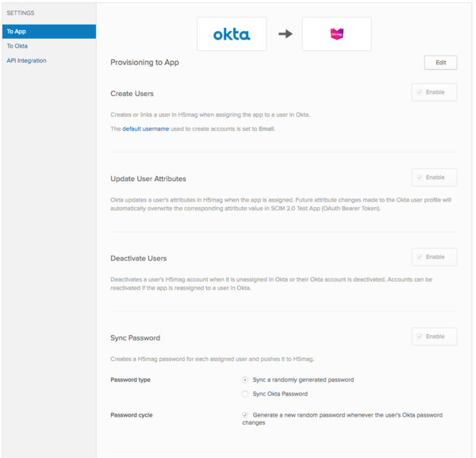Click the H5mag app logo tile

point(336,34)
